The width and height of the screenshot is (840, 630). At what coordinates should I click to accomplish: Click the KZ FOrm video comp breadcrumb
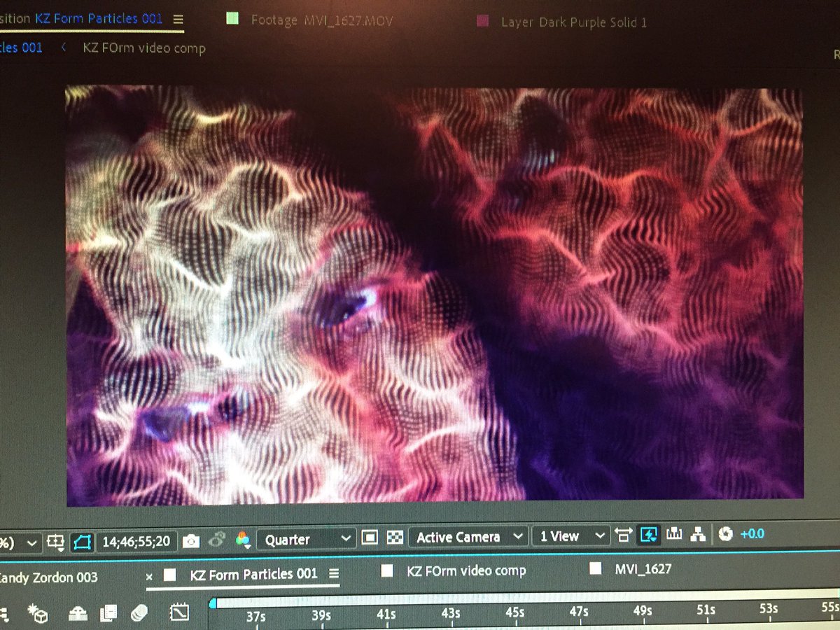tap(143, 48)
